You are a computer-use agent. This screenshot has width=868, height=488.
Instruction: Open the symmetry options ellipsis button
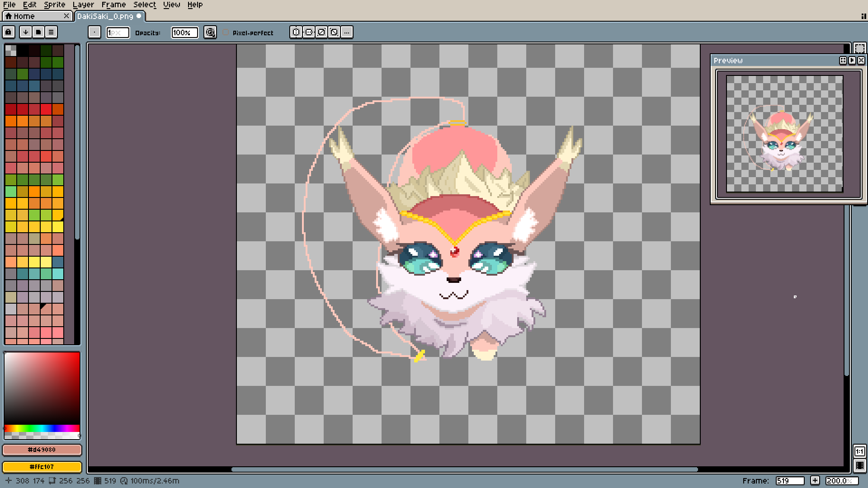click(x=347, y=32)
